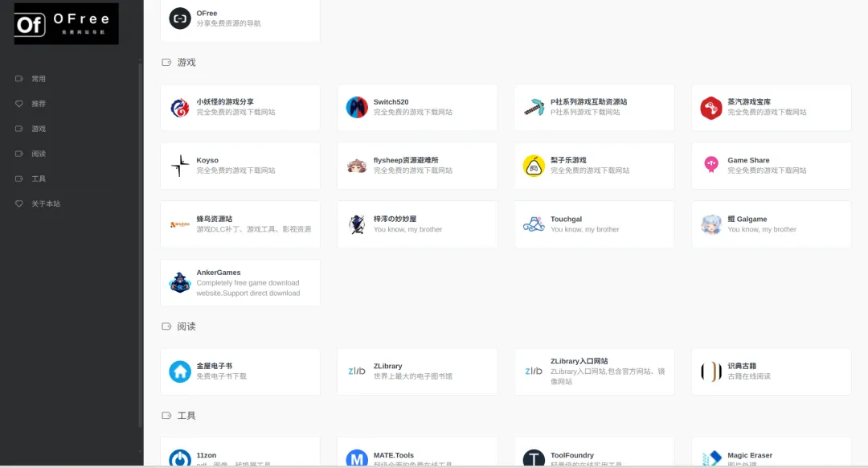The width and height of the screenshot is (868, 468).
Task: Click the 蜂鸟资源站 logo icon
Action: point(180,224)
